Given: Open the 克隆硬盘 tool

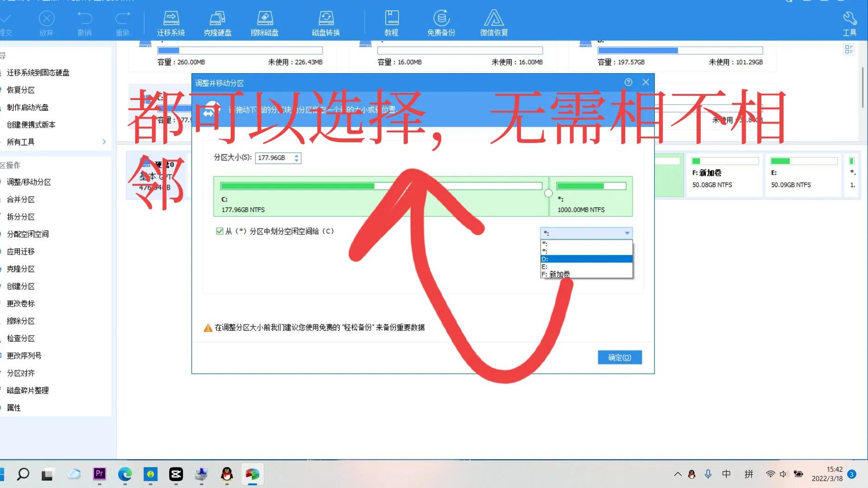Looking at the screenshot, I should 218,22.
